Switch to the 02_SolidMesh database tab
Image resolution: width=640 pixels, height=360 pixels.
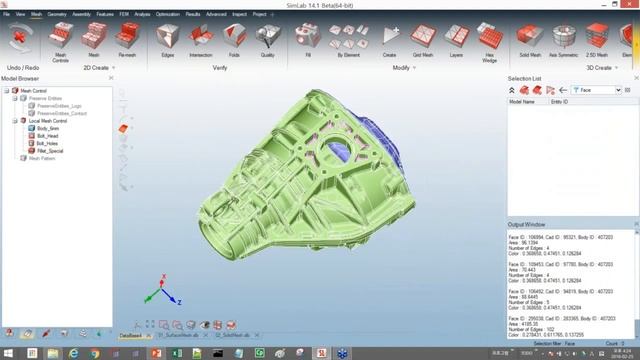pos(232,335)
